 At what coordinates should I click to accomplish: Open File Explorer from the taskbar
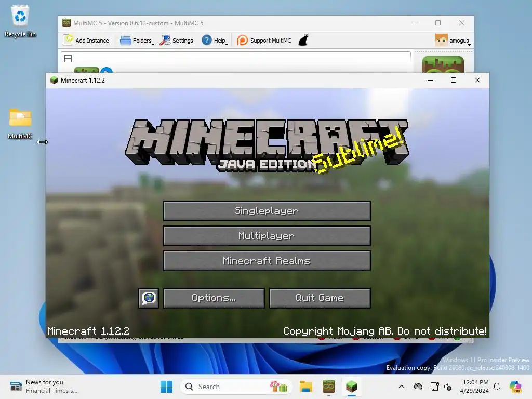(x=305, y=387)
